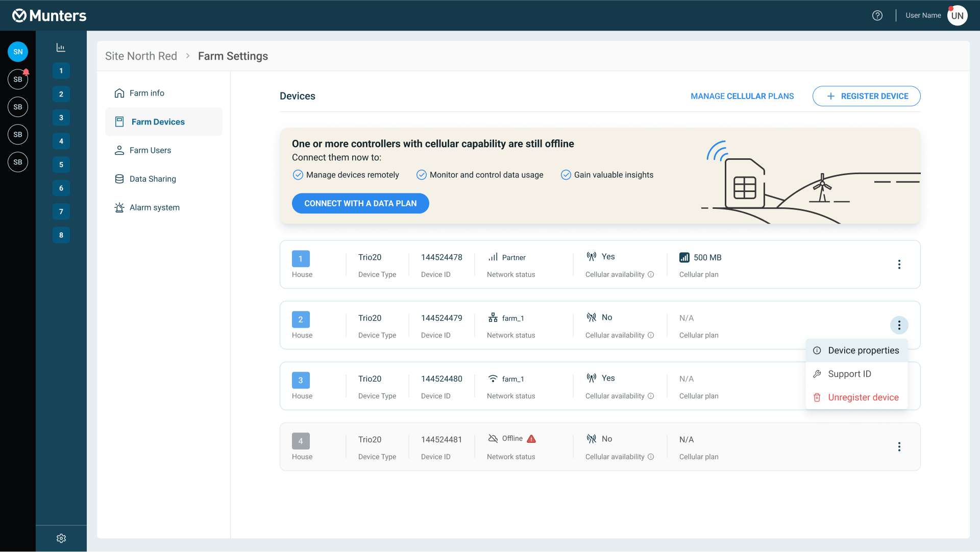
Task: Open House 1 three-dot options menu
Action: (899, 265)
